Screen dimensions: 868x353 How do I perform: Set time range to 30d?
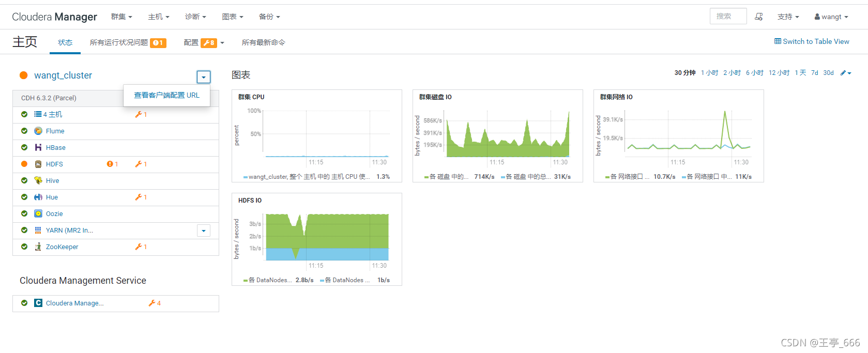coord(829,73)
